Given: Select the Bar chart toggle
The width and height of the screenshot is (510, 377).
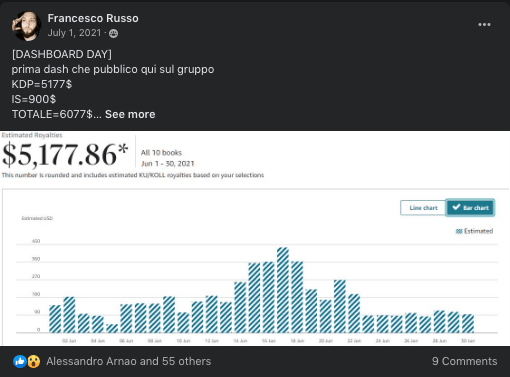Looking at the screenshot, I should (470, 208).
